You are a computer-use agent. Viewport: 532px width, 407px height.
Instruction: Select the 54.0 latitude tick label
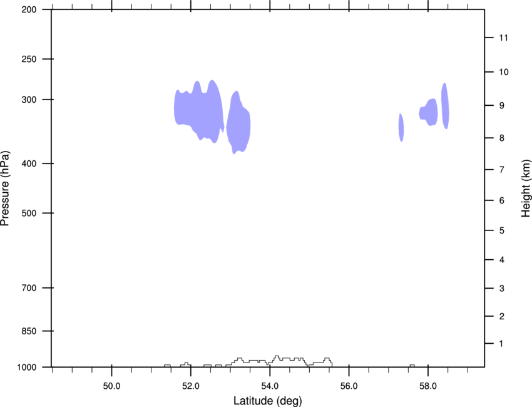click(270, 386)
